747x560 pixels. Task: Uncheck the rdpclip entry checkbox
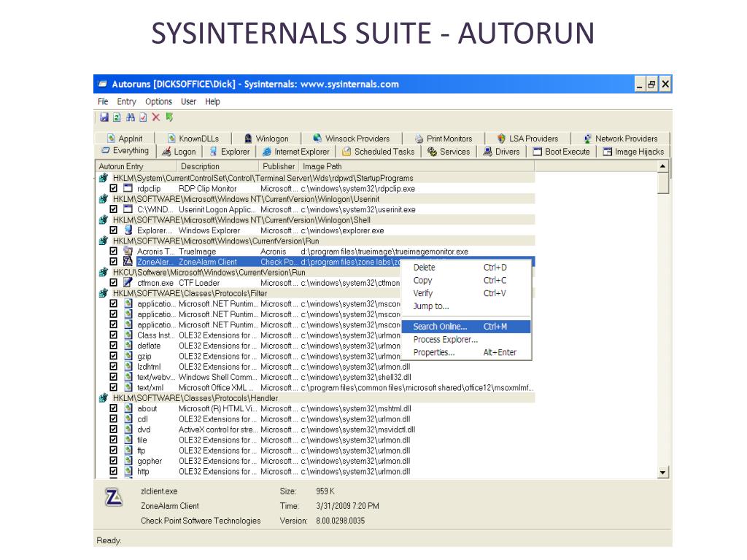(113, 188)
